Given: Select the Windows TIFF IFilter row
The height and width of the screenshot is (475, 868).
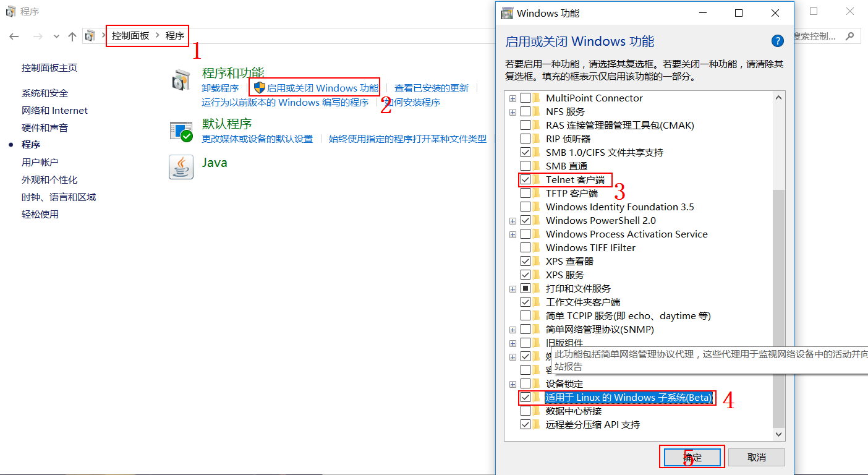Looking at the screenshot, I should click(590, 247).
